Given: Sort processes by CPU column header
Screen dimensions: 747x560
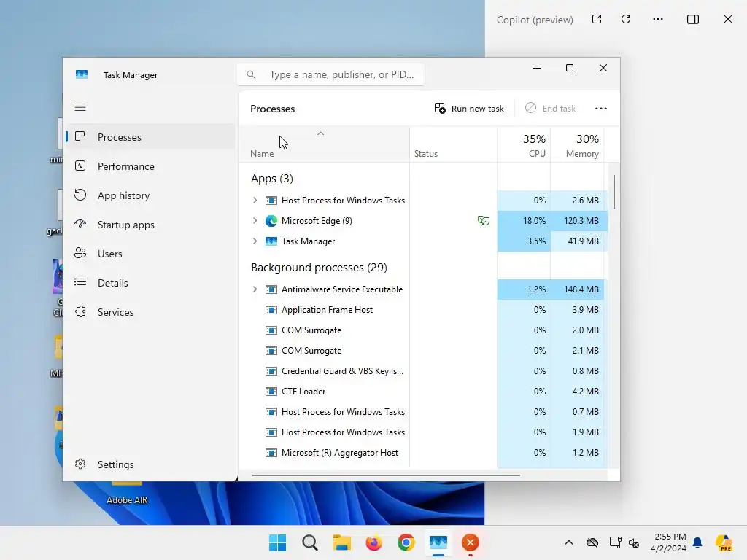Looking at the screenshot, I should coord(524,145).
